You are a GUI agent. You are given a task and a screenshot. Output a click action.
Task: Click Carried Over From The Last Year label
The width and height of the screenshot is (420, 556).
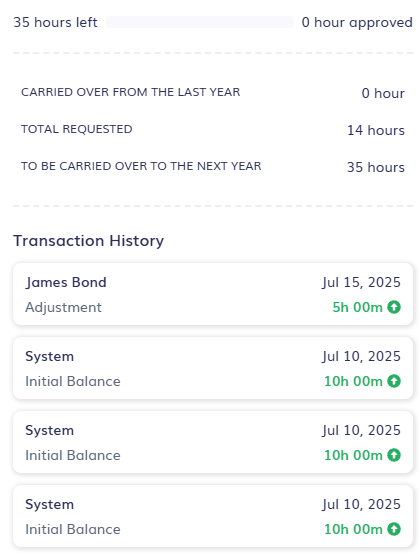tap(131, 92)
